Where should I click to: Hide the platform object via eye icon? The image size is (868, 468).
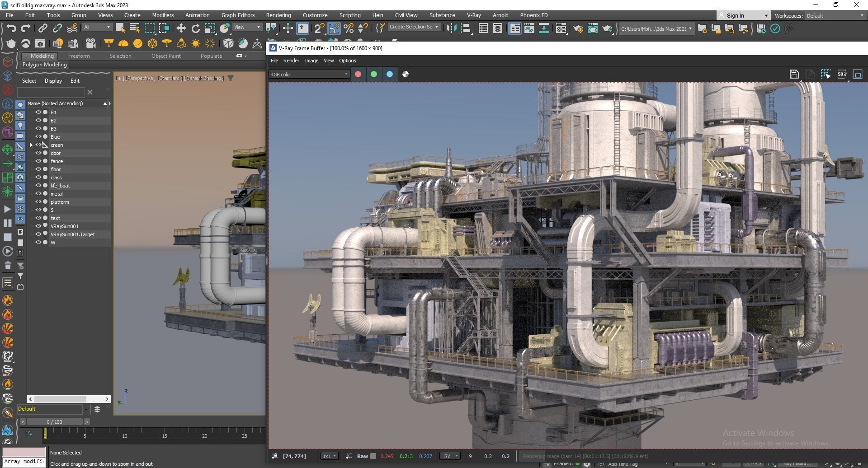click(38, 201)
